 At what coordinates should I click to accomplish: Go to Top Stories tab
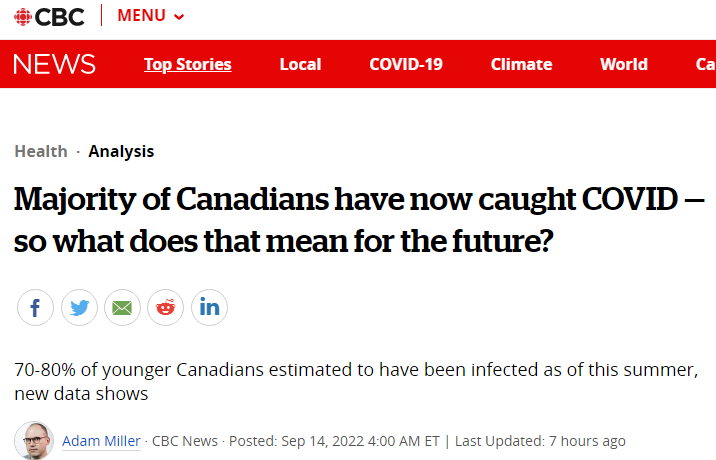188,64
